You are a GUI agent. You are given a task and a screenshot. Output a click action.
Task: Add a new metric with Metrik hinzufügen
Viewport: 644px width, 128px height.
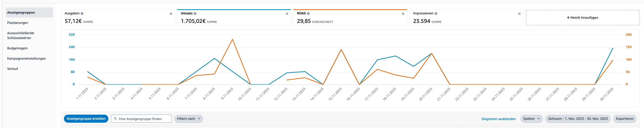(582, 18)
